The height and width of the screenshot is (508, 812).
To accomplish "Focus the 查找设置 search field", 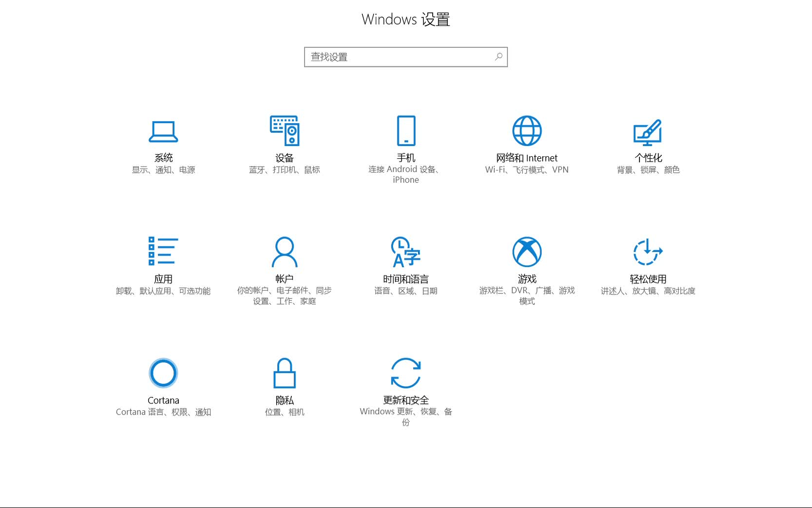I will click(406, 57).
